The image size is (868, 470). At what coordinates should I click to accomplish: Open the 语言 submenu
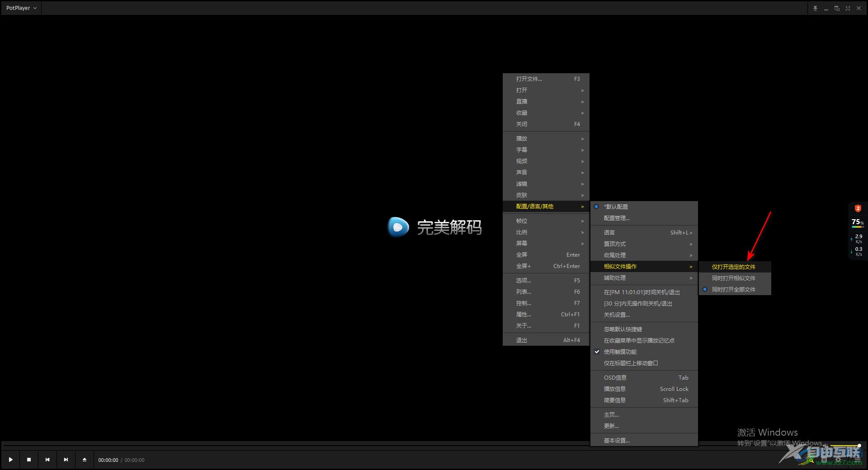(x=644, y=232)
